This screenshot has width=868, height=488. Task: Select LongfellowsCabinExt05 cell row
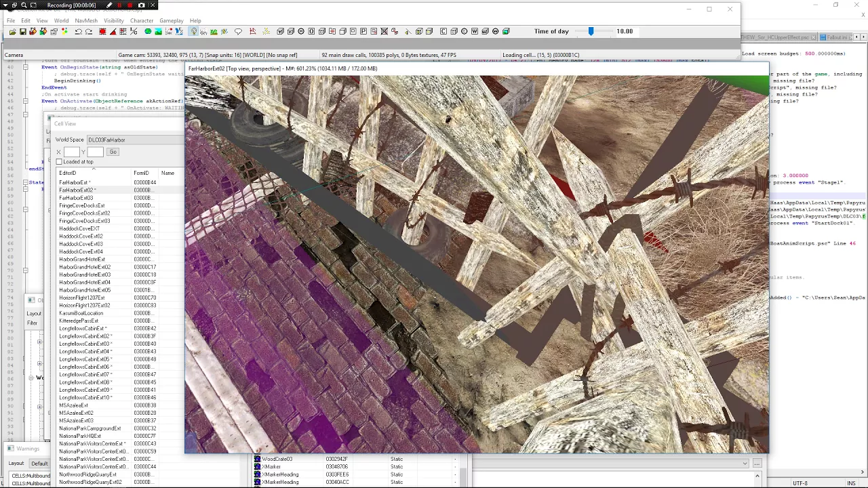pyautogui.click(x=119, y=359)
